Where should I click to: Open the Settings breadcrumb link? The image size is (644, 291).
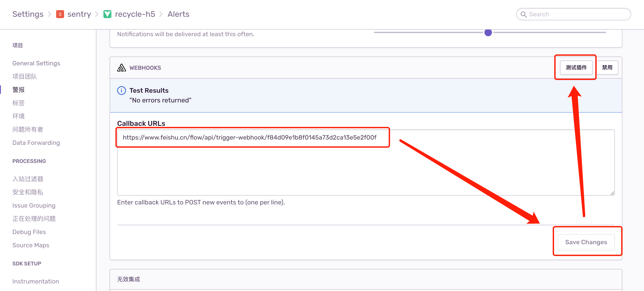click(x=28, y=14)
